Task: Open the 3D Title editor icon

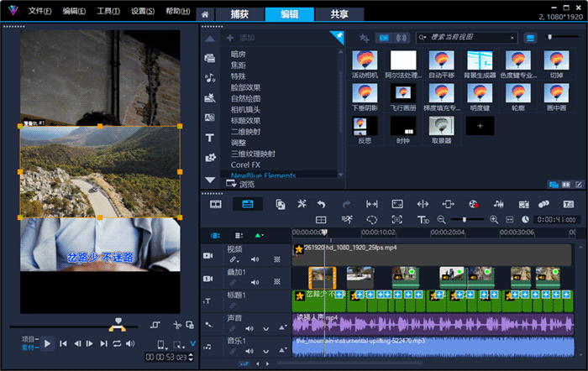Action: click(x=423, y=220)
